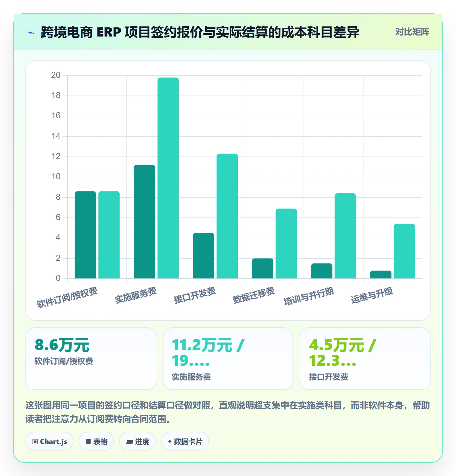Click the y-axis tick label 0
Viewport: 456px width, 476px height.
coord(58,278)
